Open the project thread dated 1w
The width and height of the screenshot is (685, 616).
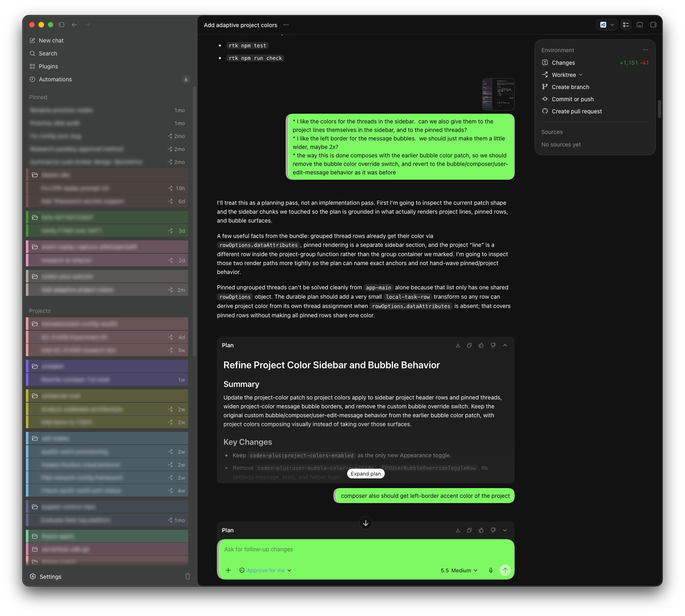coord(107,380)
